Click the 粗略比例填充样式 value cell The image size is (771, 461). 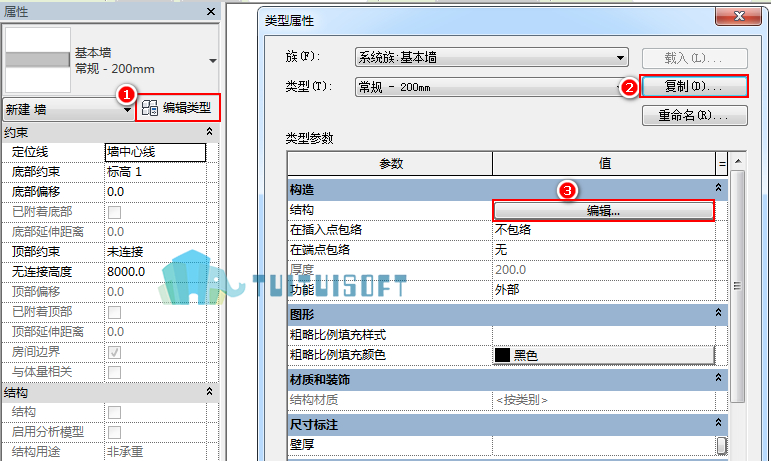(x=603, y=335)
